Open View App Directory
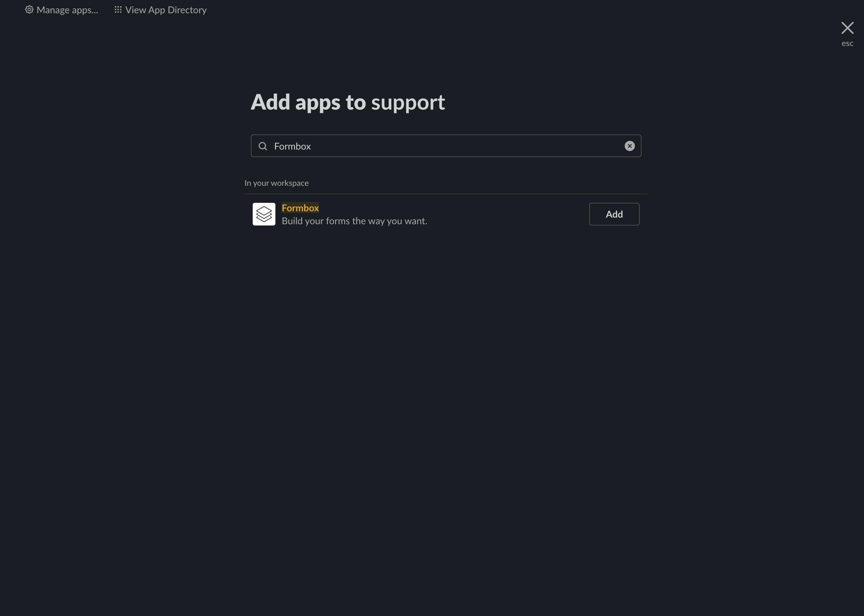The height and width of the screenshot is (616, 864). 166,10
